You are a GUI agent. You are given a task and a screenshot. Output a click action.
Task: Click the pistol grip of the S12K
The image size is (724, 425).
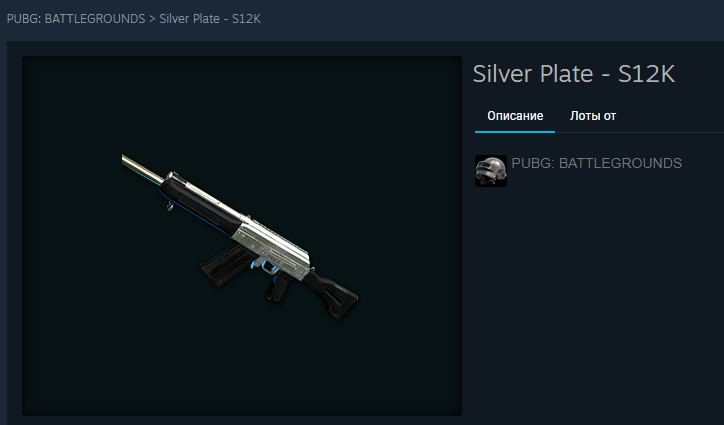click(x=278, y=289)
